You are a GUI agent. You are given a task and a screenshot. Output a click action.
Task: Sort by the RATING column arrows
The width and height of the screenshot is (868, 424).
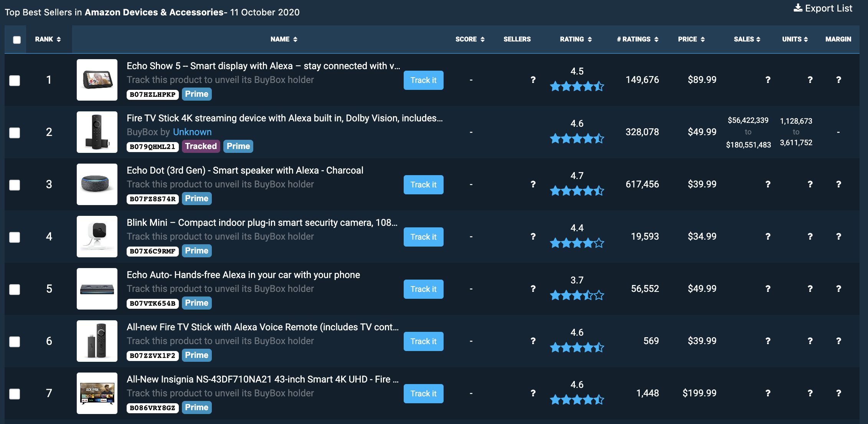[x=590, y=39]
